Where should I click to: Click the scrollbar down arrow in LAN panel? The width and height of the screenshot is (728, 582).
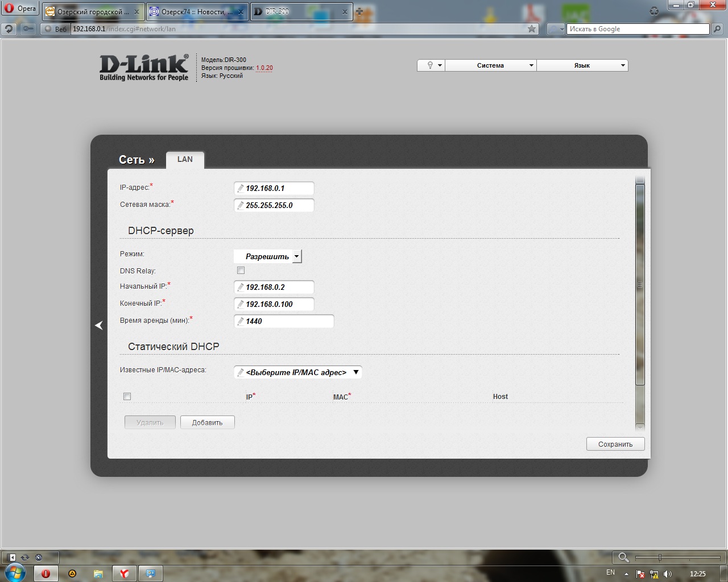pos(640,426)
